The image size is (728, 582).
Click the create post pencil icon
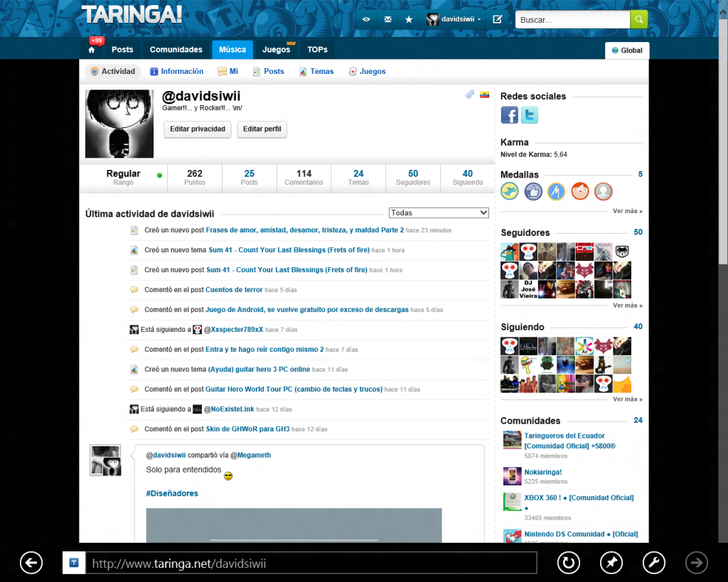click(497, 19)
